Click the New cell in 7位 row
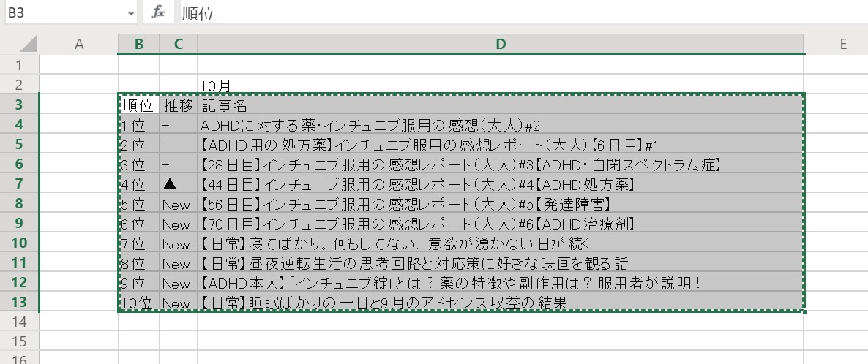868x364 pixels. point(179,243)
